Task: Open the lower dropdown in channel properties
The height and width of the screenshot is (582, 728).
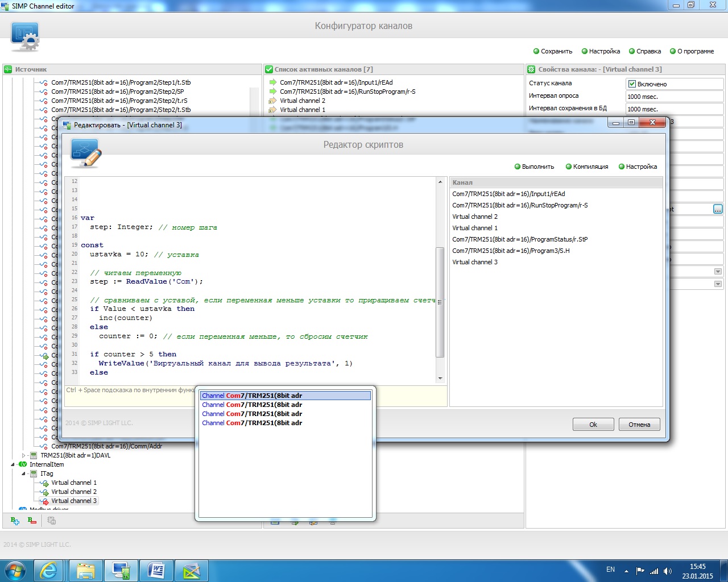Action: [x=718, y=284]
